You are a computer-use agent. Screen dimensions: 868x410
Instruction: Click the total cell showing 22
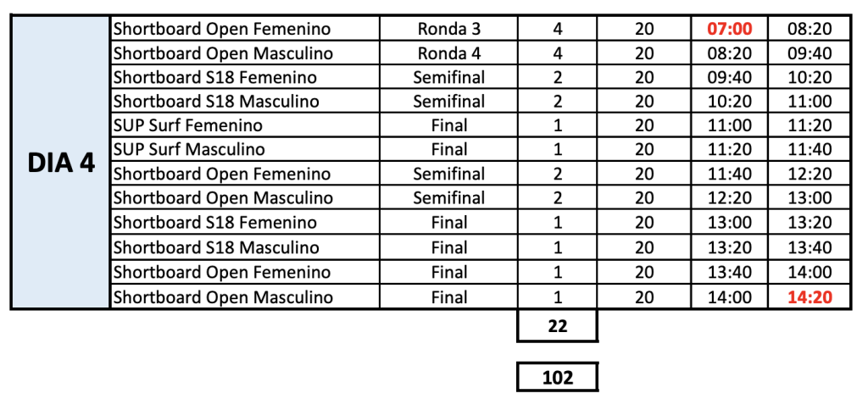coord(558,326)
